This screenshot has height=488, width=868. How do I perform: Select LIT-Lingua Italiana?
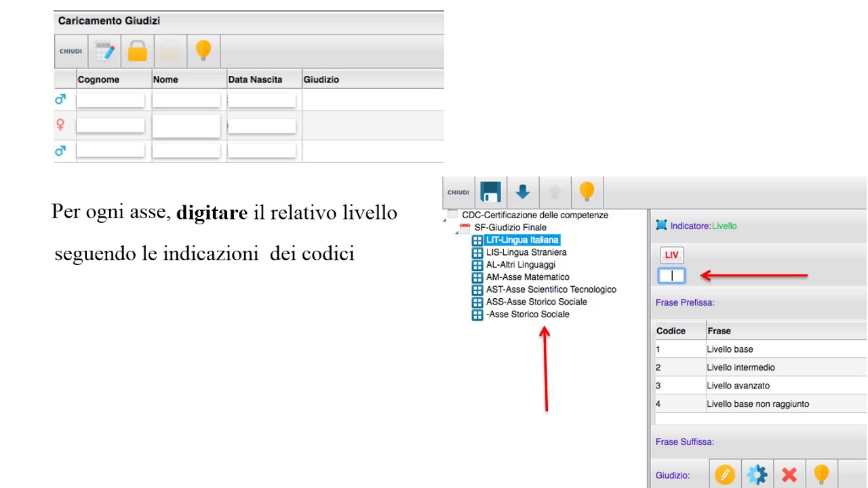(522, 240)
